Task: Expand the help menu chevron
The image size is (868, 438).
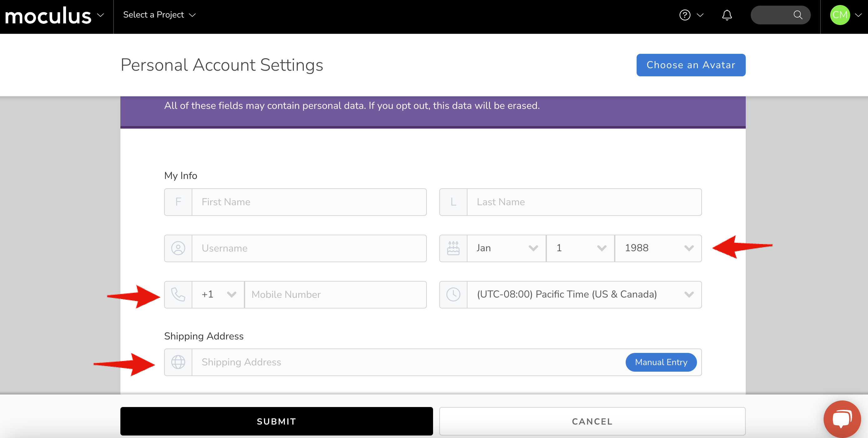Action: (x=700, y=15)
